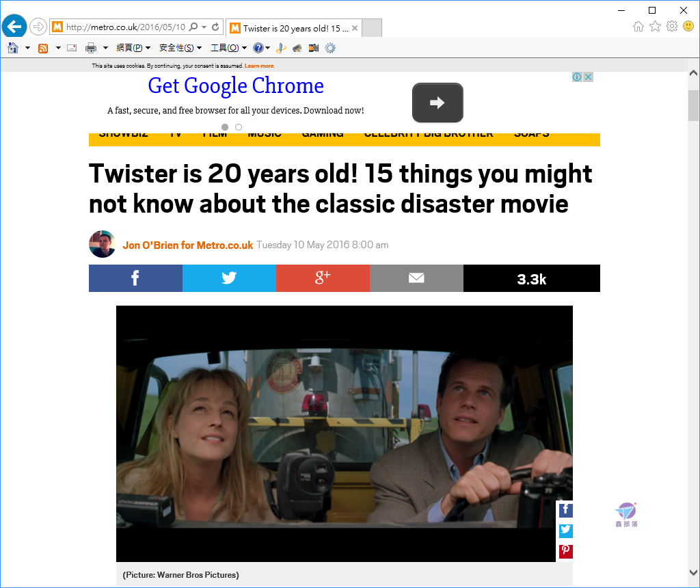The height and width of the screenshot is (588, 700).
Task: Click scrollbar up arrow
Action: click(x=693, y=72)
